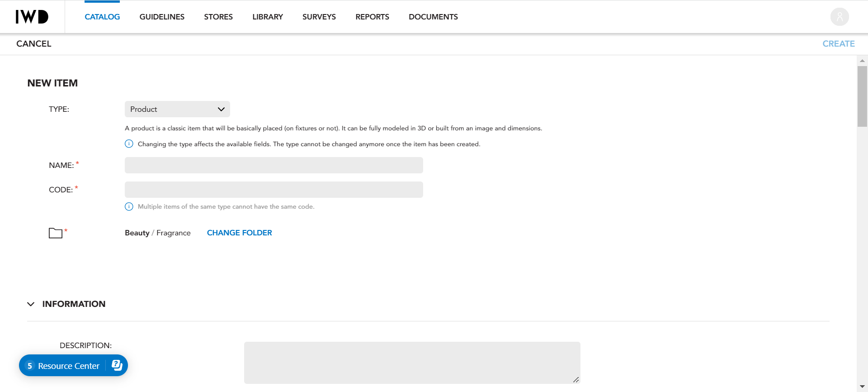Click the scrollbar up arrow
Image resolution: width=868 pixels, height=392 pixels.
[862, 61]
